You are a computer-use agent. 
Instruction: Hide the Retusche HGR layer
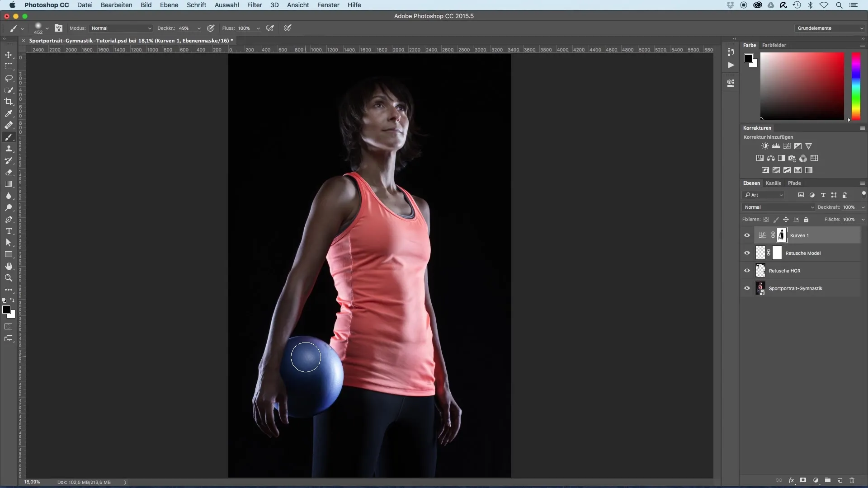click(x=747, y=271)
